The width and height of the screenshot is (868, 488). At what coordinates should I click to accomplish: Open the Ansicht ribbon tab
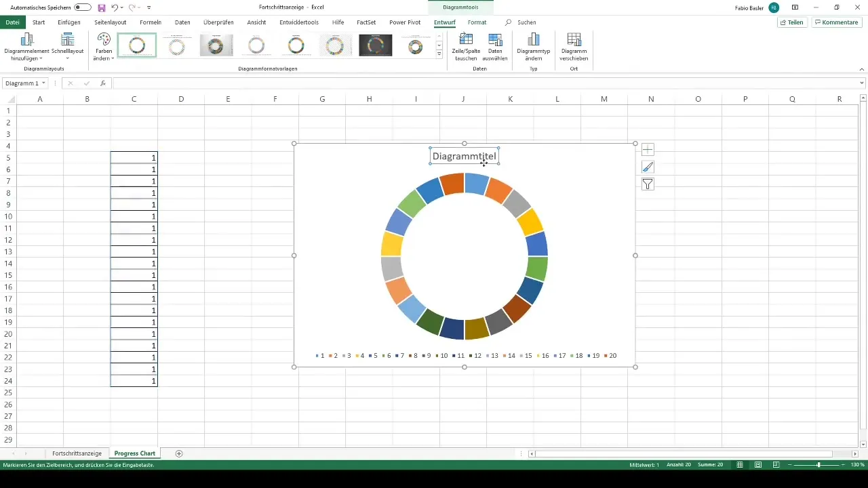point(256,22)
